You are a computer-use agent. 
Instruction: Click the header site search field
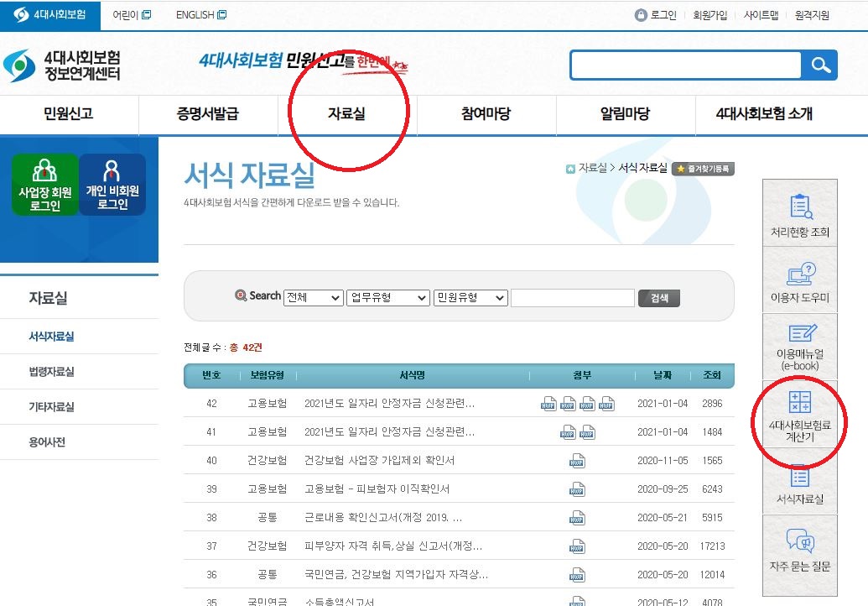pyautogui.click(x=686, y=65)
